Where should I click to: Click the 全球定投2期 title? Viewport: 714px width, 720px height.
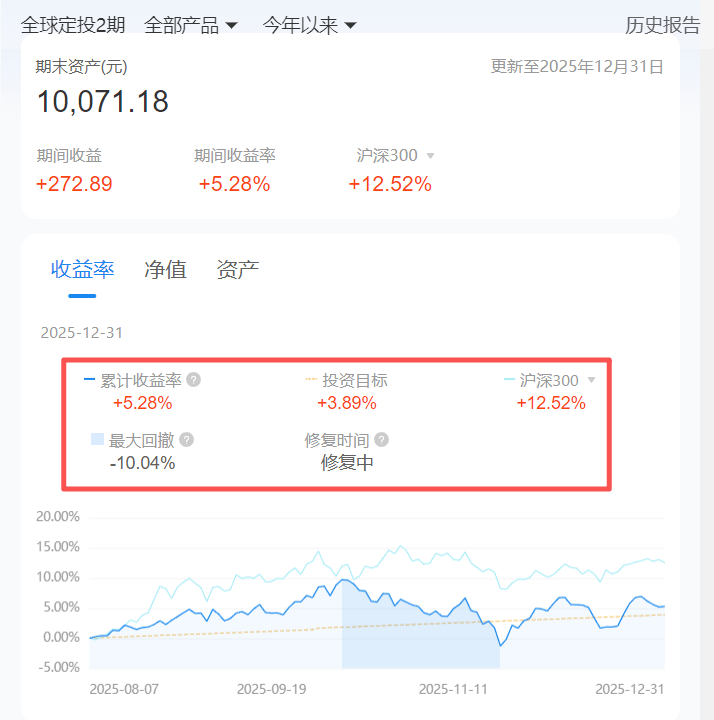tap(73, 25)
